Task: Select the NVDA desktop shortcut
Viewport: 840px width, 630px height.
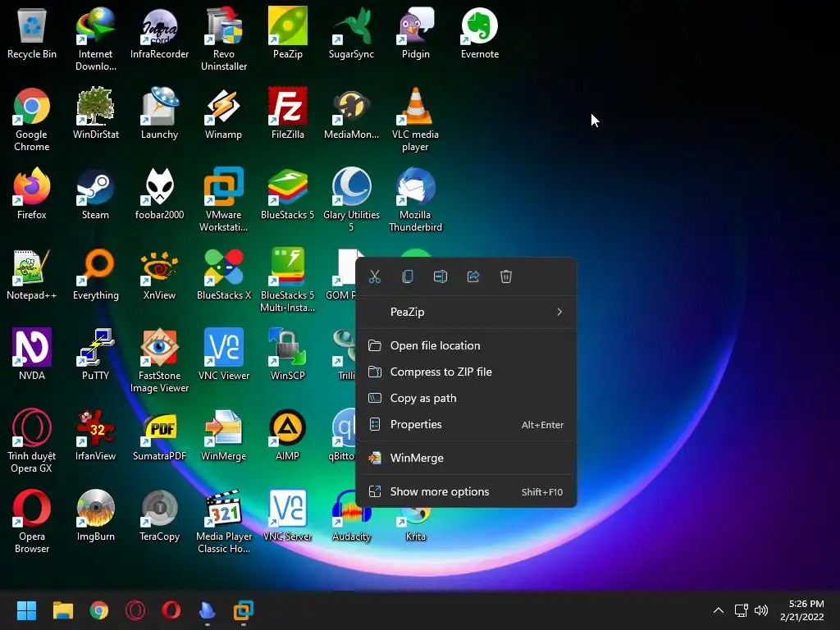Action: 32,354
